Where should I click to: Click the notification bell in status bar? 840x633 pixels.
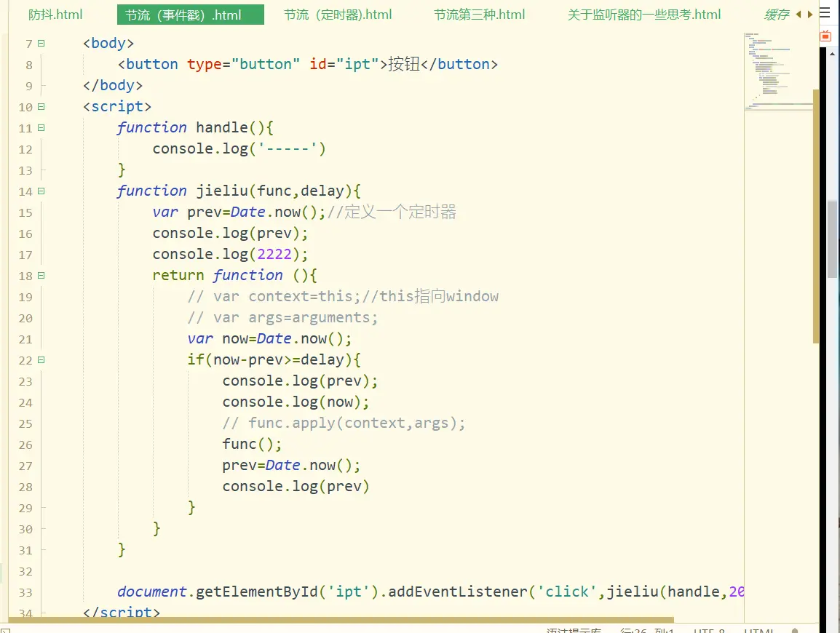click(x=795, y=630)
